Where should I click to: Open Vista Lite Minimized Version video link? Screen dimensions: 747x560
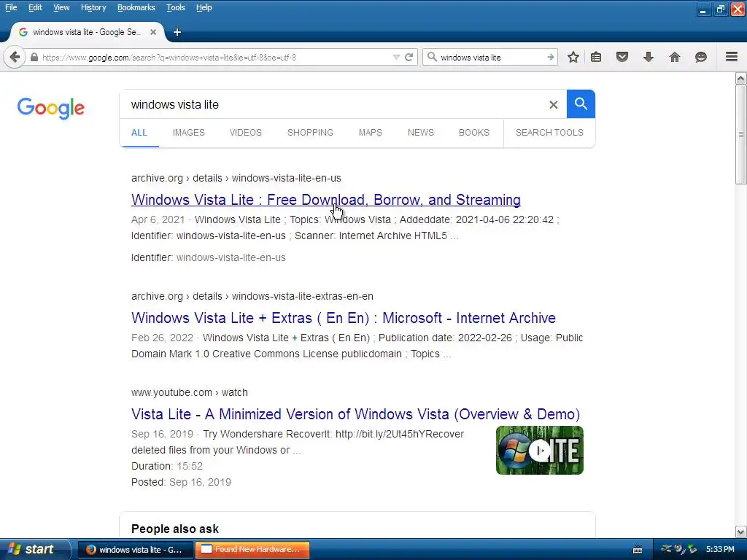355,414
